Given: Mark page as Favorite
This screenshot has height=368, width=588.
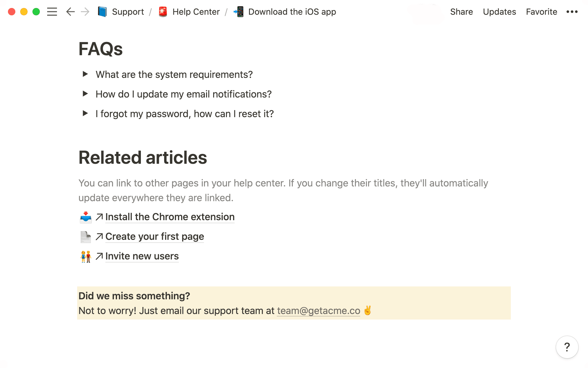Looking at the screenshot, I should coord(541,12).
